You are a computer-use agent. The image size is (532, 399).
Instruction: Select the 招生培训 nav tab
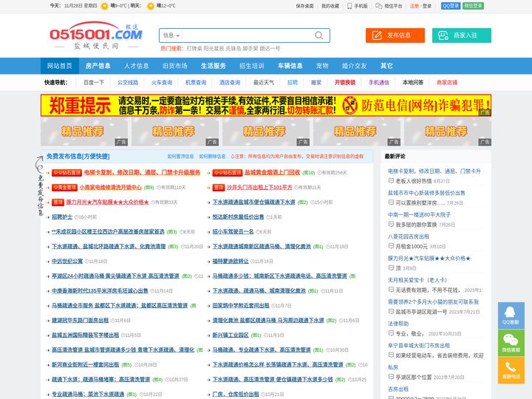(x=251, y=66)
